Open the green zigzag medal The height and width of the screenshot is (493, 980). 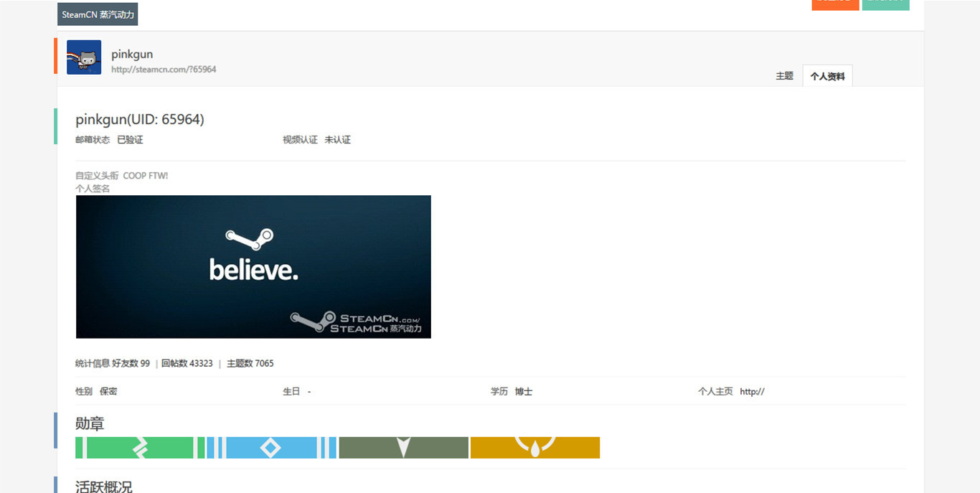point(140,448)
